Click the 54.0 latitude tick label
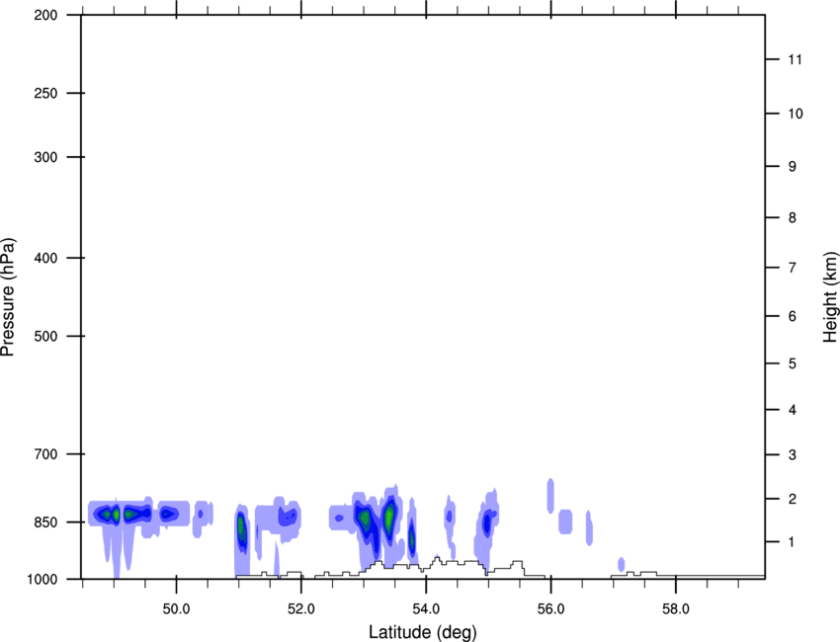 pyautogui.click(x=426, y=609)
